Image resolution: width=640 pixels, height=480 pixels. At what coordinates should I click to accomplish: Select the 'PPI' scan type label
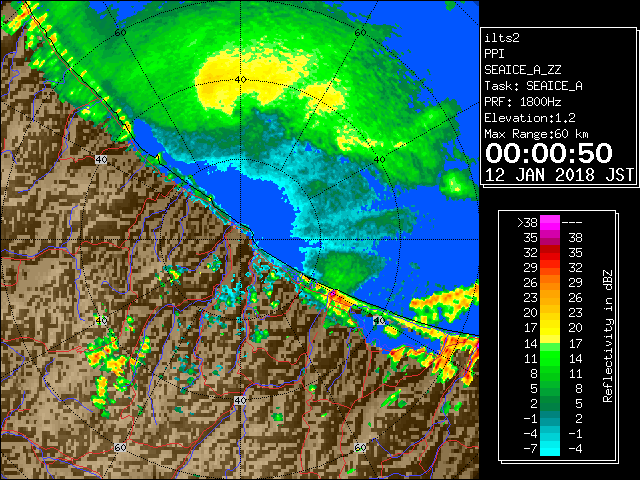(494, 54)
